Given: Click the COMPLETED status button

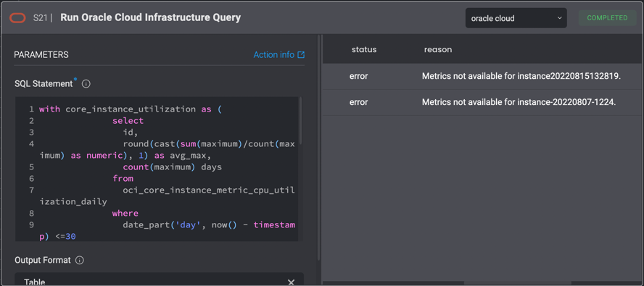Looking at the screenshot, I should 607,18.
